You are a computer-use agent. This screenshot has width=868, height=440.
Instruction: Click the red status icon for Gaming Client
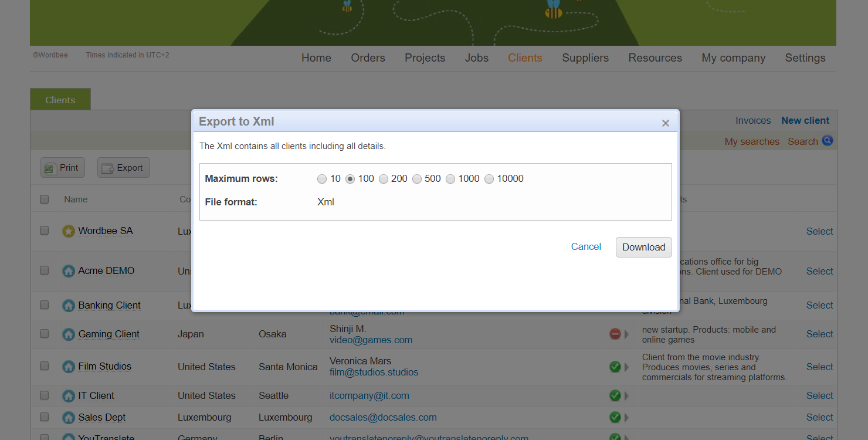(x=615, y=334)
